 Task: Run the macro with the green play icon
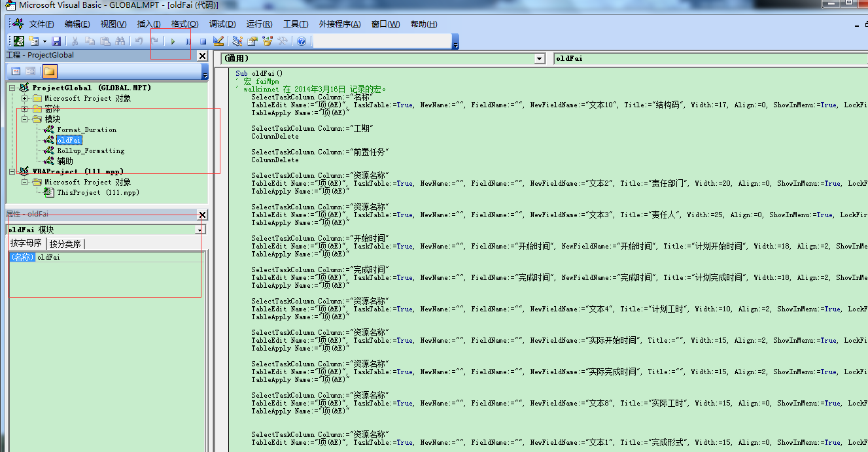(x=173, y=41)
